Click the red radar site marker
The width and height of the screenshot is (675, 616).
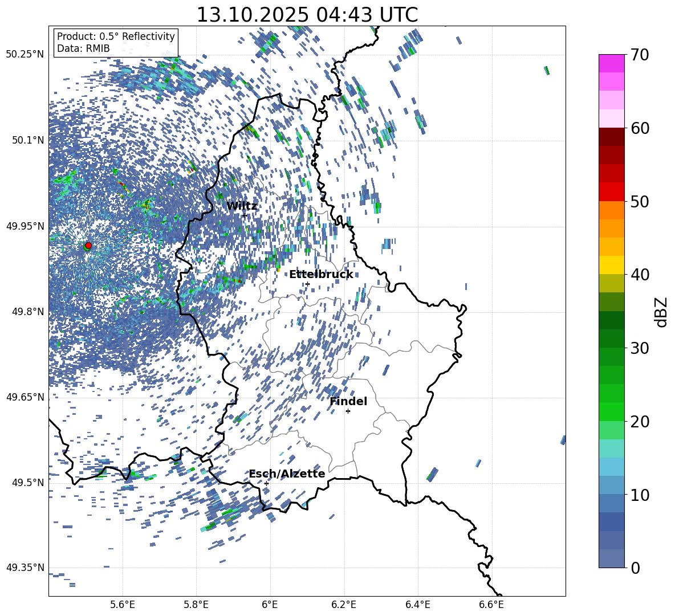pyautogui.click(x=88, y=245)
